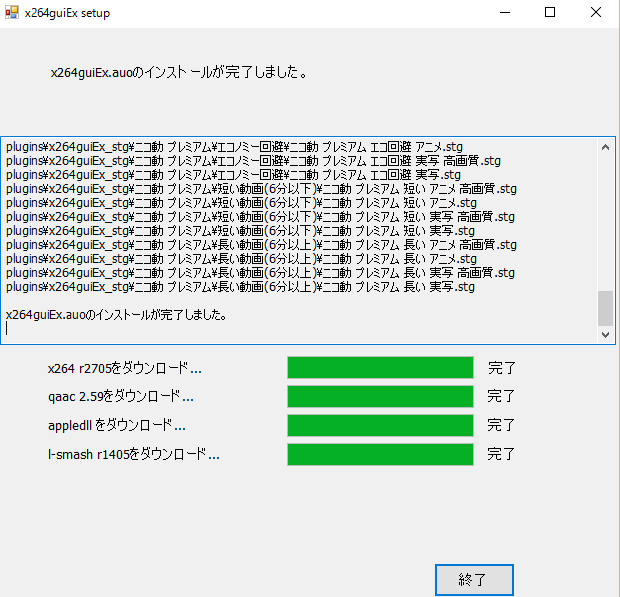620x597 pixels.
Task: Click the log line ending '長い 実写.stg'
Action: pos(240,287)
